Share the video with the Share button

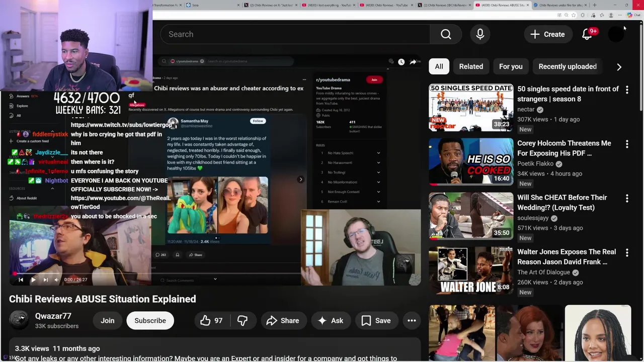point(283,321)
